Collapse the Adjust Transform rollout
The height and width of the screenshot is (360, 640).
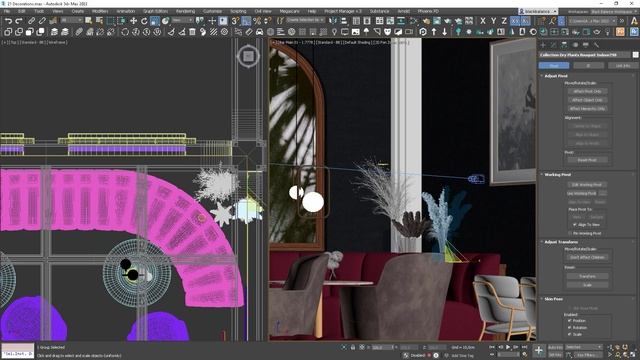coord(560,242)
